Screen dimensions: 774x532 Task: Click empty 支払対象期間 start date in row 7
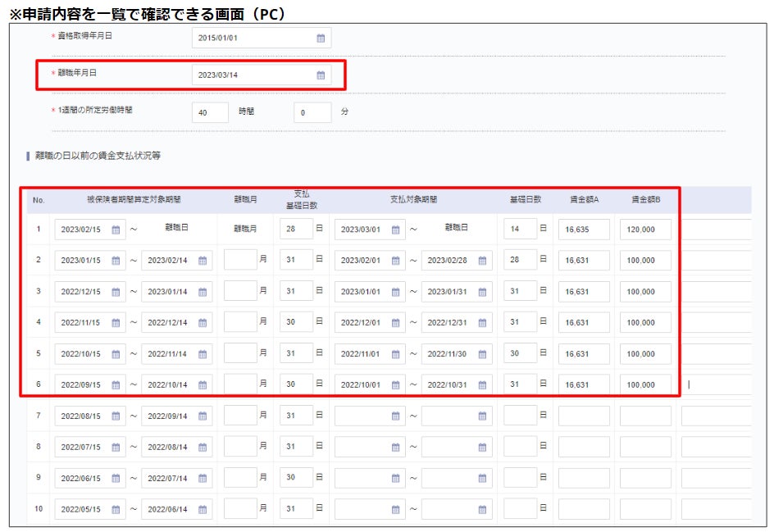pyautogui.click(x=371, y=416)
